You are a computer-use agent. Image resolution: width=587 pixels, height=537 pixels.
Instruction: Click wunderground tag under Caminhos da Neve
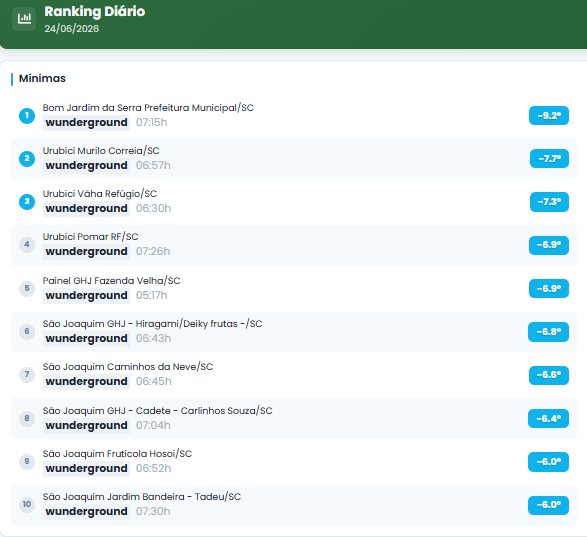[86, 382]
